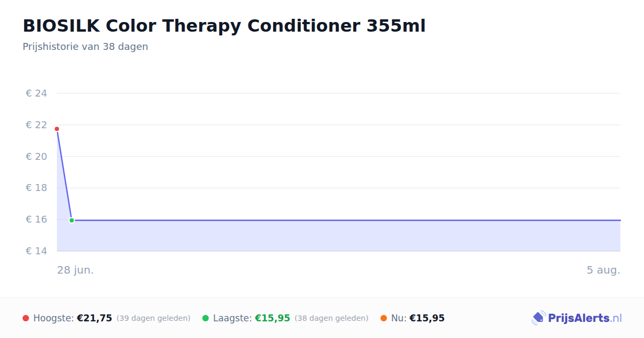This screenshot has width=644, height=338.
Task: Click the PrijsAlerts tag logo icon
Action: coord(538,318)
